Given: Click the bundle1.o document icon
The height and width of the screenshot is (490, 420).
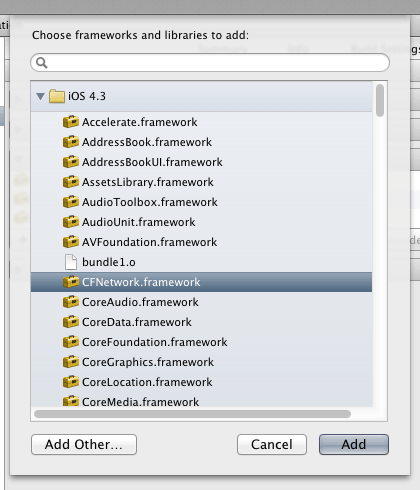Looking at the screenshot, I should coord(71,262).
